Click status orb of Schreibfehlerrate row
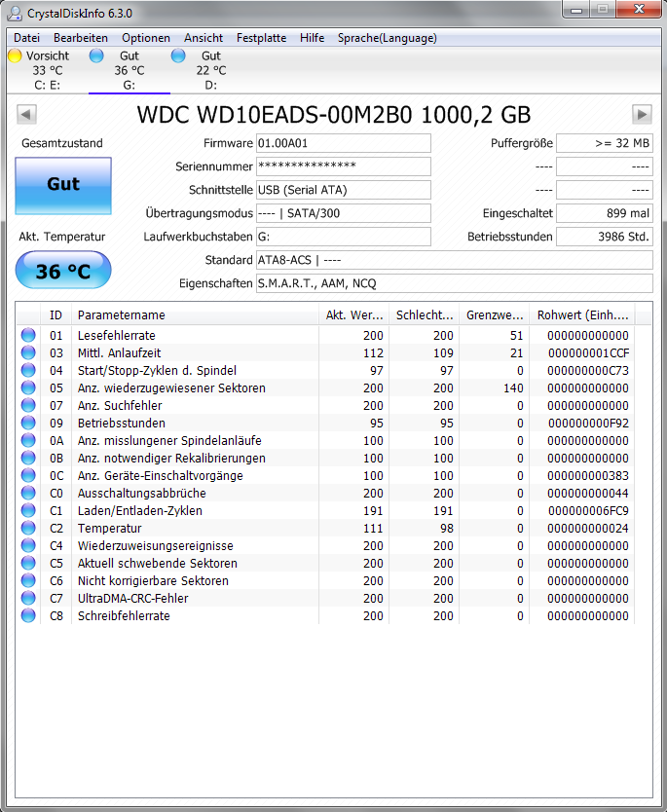The height and width of the screenshot is (812, 667). pos(28,615)
